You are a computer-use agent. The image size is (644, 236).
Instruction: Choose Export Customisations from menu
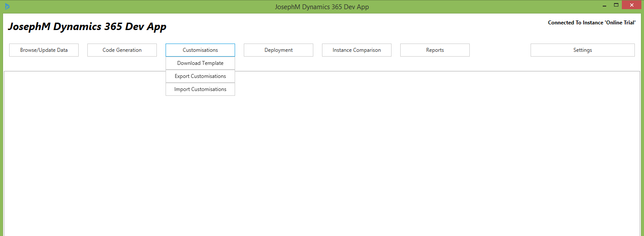[x=200, y=76]
